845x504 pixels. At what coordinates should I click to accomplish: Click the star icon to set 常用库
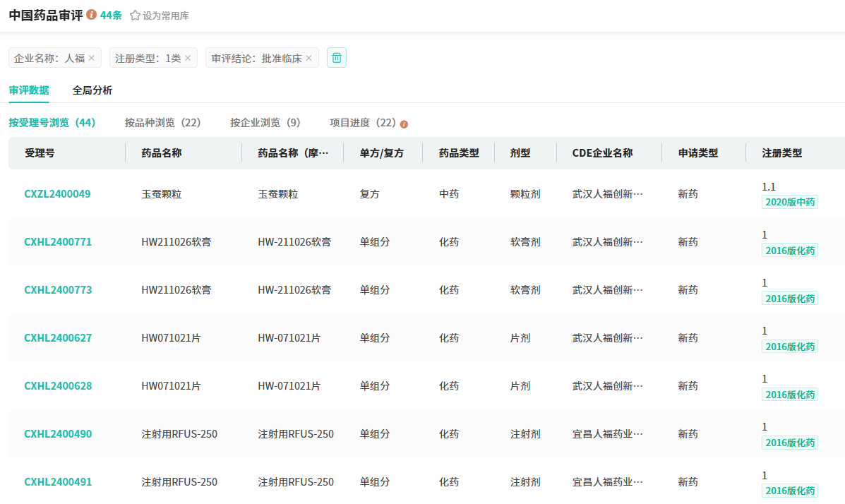(135, 16)
